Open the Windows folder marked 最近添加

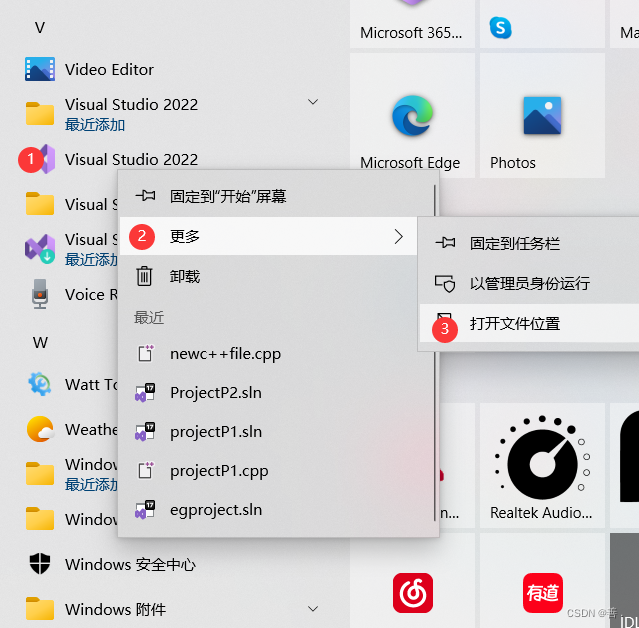coord(40,474)
